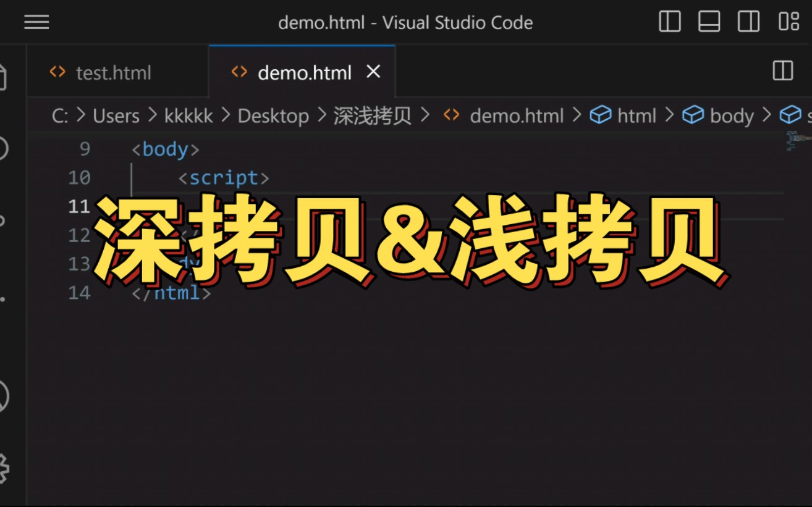The image size is (812, 507).
Task: Click the C: breadcrumb segment
Action: tap(60, 116)
